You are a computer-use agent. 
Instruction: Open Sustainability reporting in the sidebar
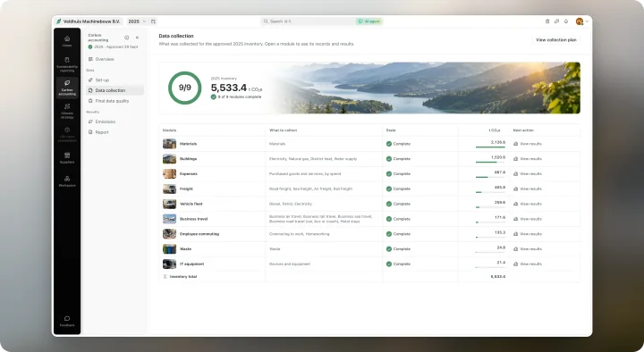point(67,64)
